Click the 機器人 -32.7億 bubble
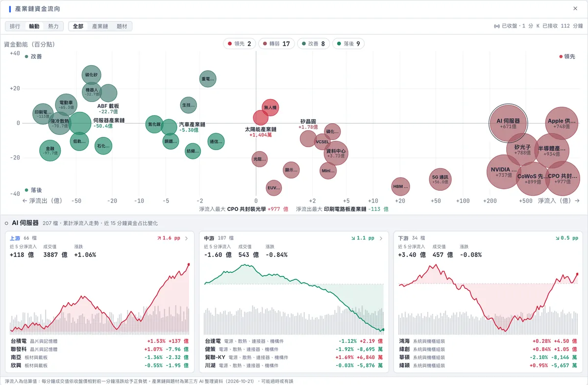This screenshot has width=588, height=385. pos(92,91)
